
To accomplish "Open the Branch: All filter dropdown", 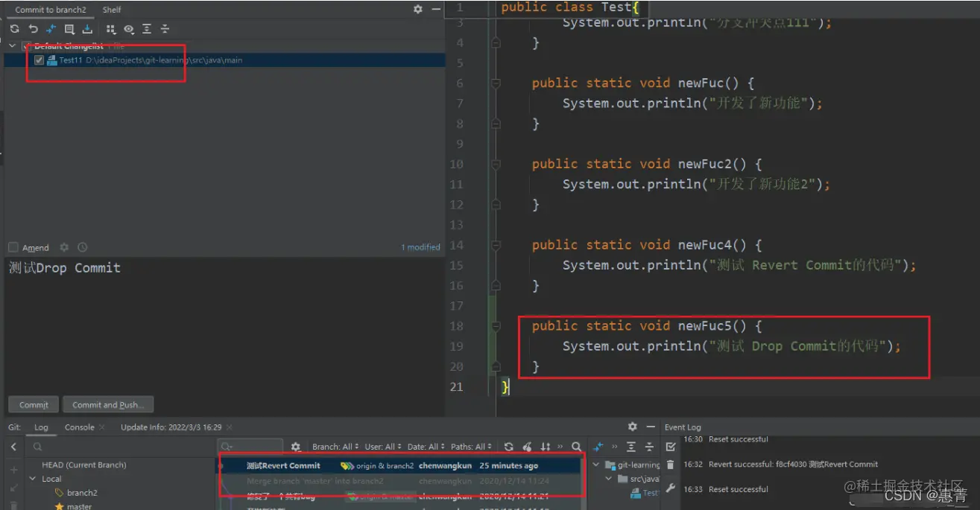I will click(335, 447).
